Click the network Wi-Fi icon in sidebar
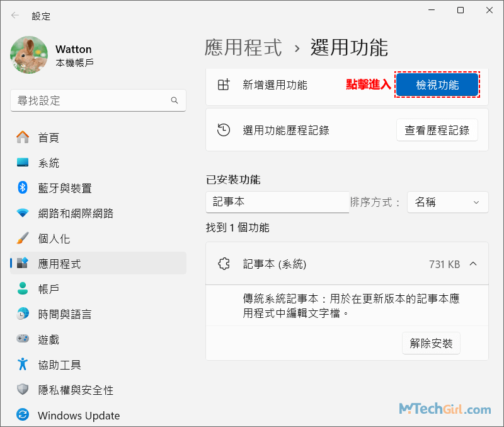This screenshot has width=504, height=427. (x=23, y=213)
